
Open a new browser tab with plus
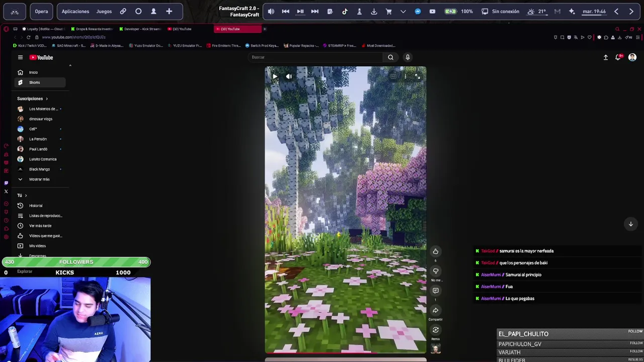265,29
